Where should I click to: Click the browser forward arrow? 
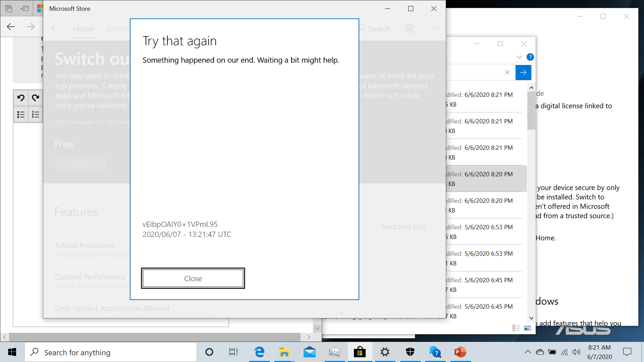click(x=31, y=27)
